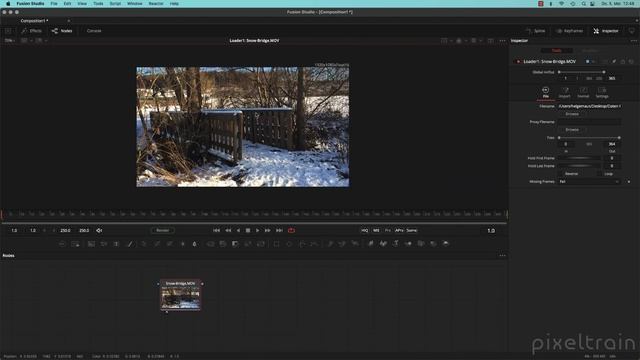Viewport: 640px width, 360px height.
Task: Add a Merge node from the toolbar
Action: [x=210, y=244]
